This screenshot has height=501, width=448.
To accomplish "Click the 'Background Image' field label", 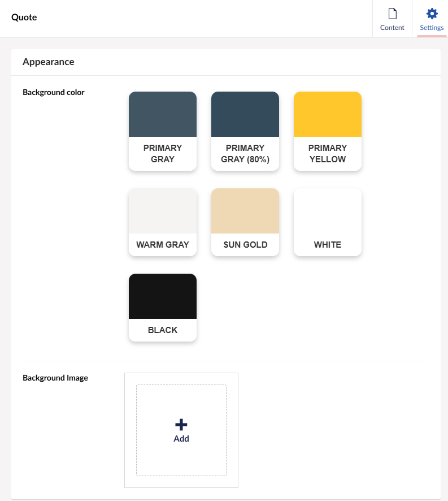I will tap(55, 378).
